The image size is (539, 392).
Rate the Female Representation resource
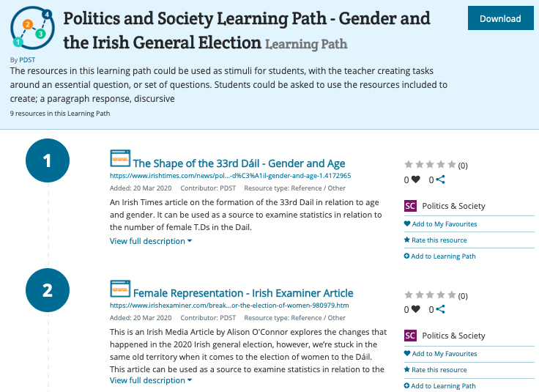pos(436,369)
